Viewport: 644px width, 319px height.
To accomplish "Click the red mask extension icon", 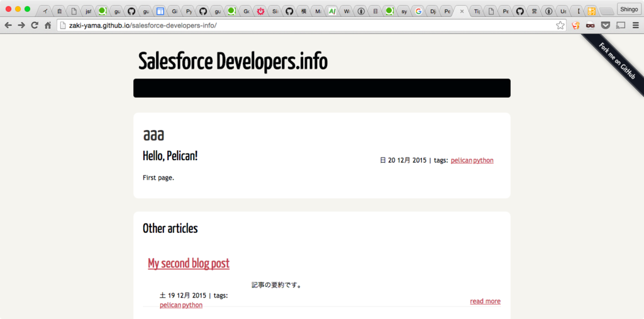I will pos(590,25).
